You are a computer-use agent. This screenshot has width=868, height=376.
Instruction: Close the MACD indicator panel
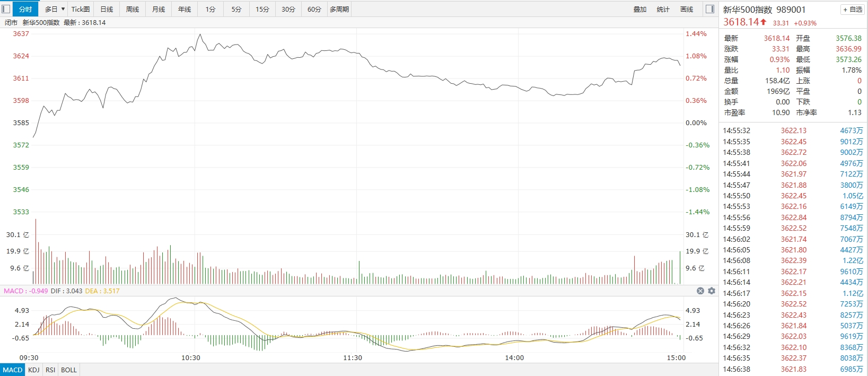point(700,291)
